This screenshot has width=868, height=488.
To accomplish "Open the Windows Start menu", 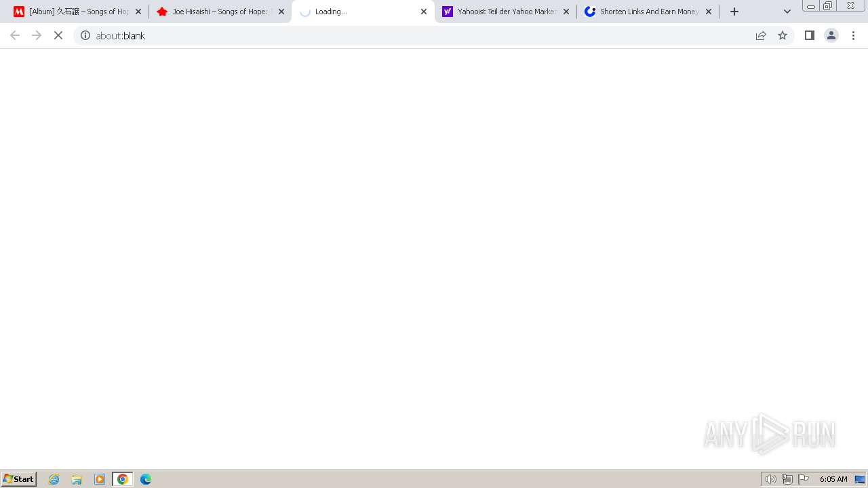I will (19, 479).
